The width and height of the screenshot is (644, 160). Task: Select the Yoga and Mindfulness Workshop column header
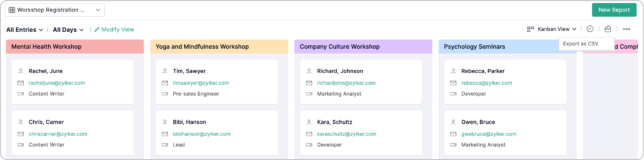219,47
